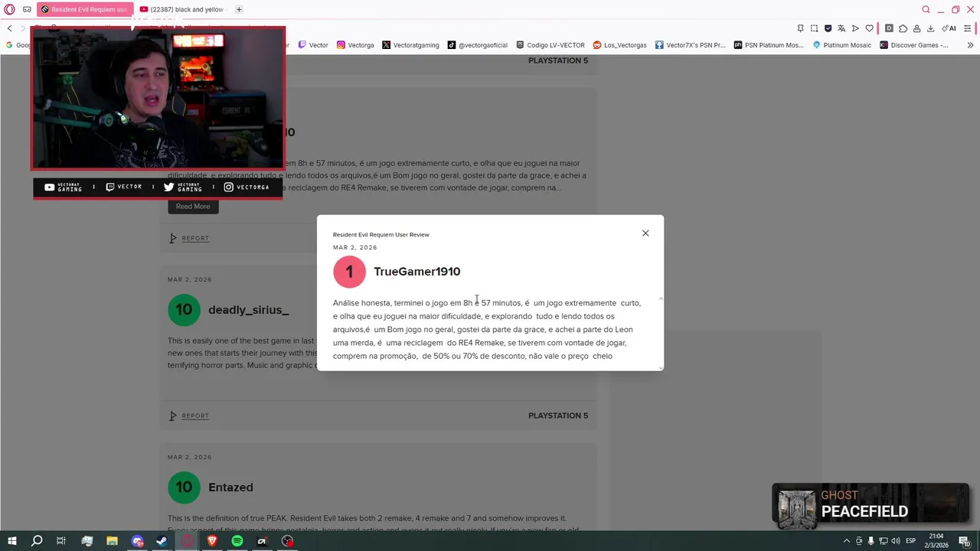Open the Vector Twitch bookmark
The width and height of the screenshot is (980, 551).
pos(313,45)
